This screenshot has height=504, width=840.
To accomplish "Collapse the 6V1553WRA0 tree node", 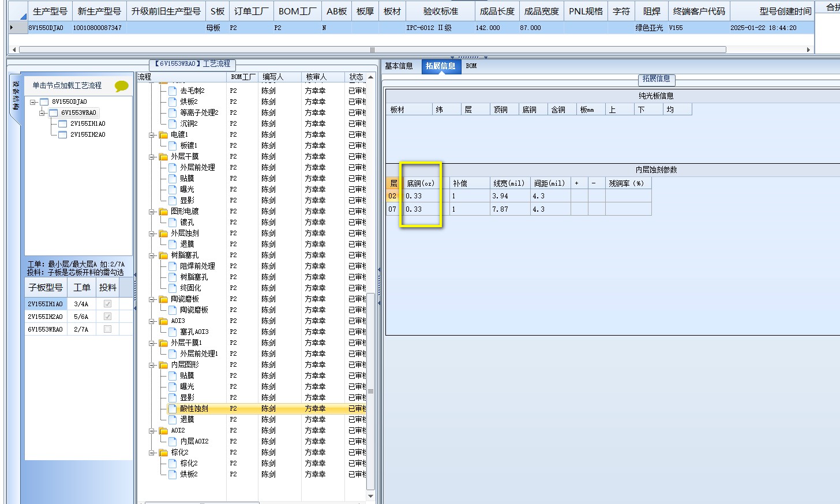I will [x=43, y=113].
